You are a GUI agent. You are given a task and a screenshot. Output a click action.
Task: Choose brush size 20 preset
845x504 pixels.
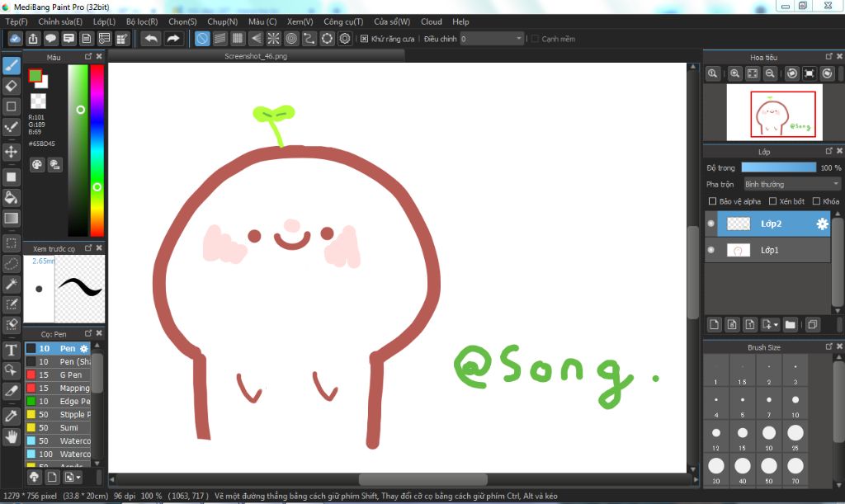coord(769,436)
